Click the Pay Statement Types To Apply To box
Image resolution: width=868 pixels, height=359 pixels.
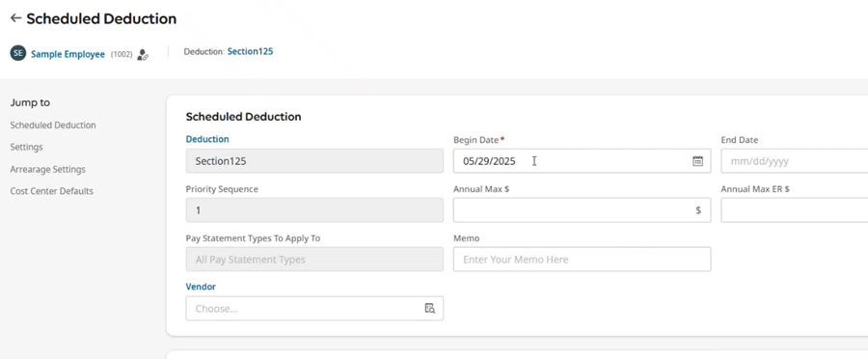point(314,260)
